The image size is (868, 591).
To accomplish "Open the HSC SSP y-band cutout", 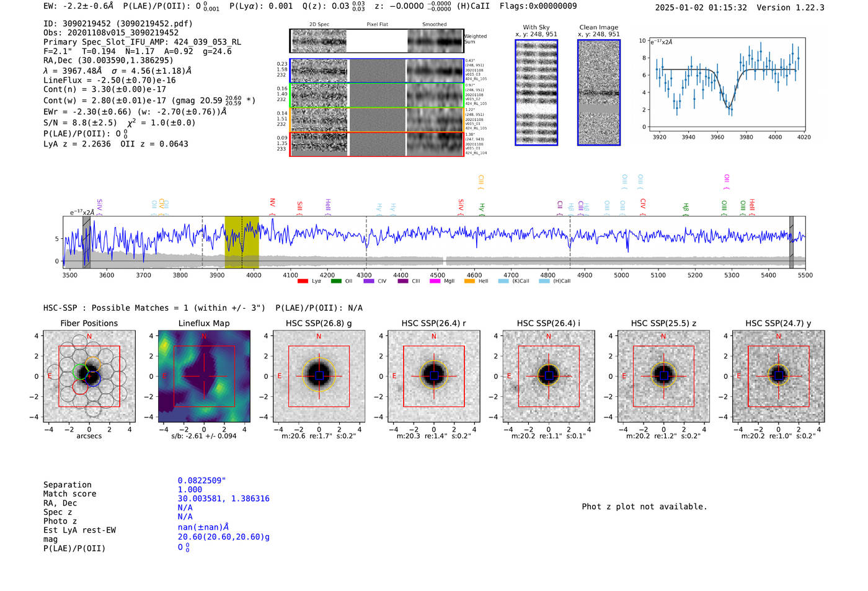I will point(779,376).
